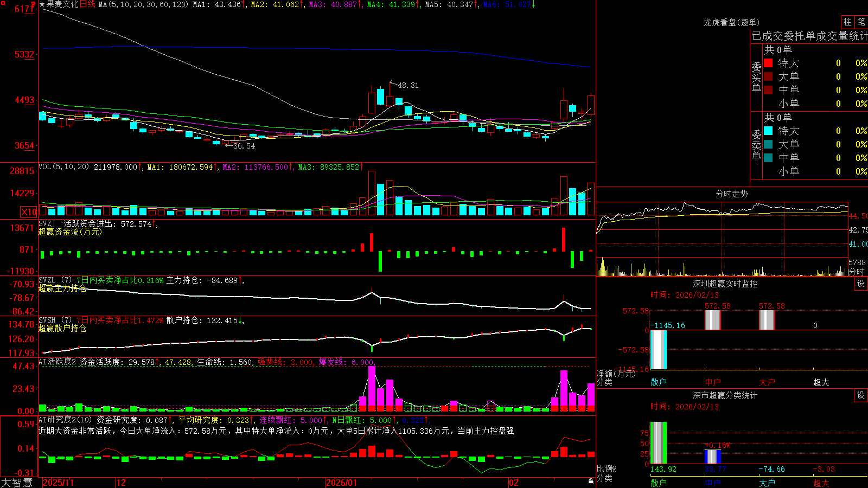868x488 pixels.
Task: Click the 生命线: 1.560 label
Action: pyautogui.click(x=225, y=362)
